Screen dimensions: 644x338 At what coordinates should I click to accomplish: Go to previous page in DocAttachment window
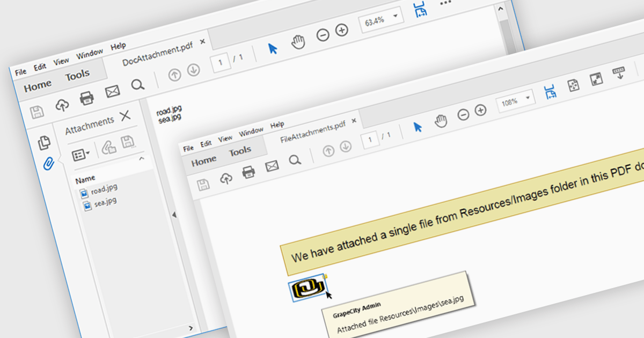click(x=174, y=75)
